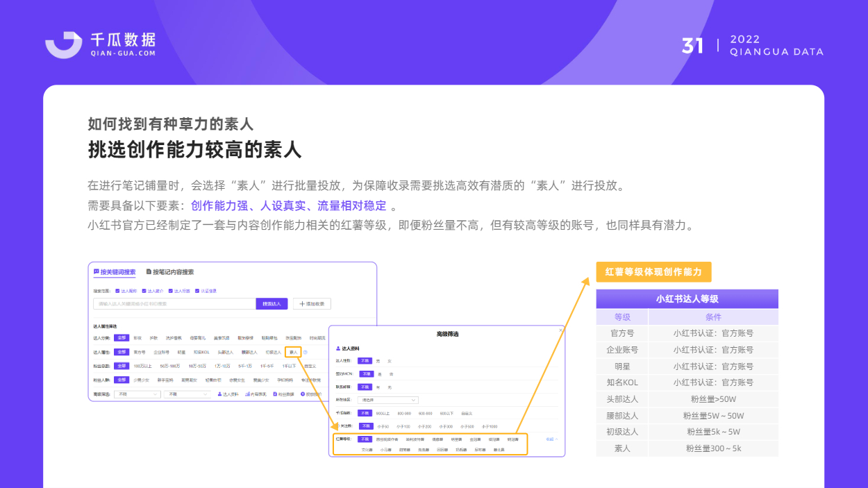
Task: Toggle the 认证信息 checkbox
Action: 197,291
